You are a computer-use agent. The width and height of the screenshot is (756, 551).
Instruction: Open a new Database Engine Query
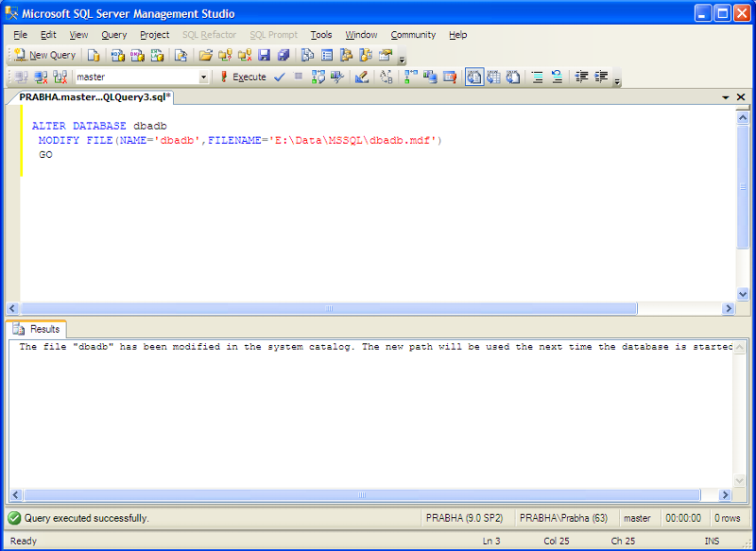tap(94, 55)
